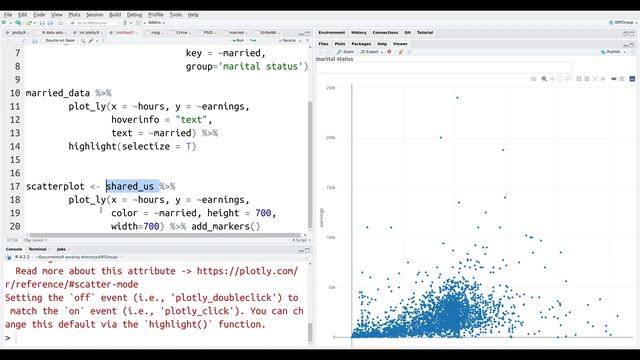Open the Source options dropdown arrow
The height and width of the screenshot is (360, 640).
click(300, 41)
